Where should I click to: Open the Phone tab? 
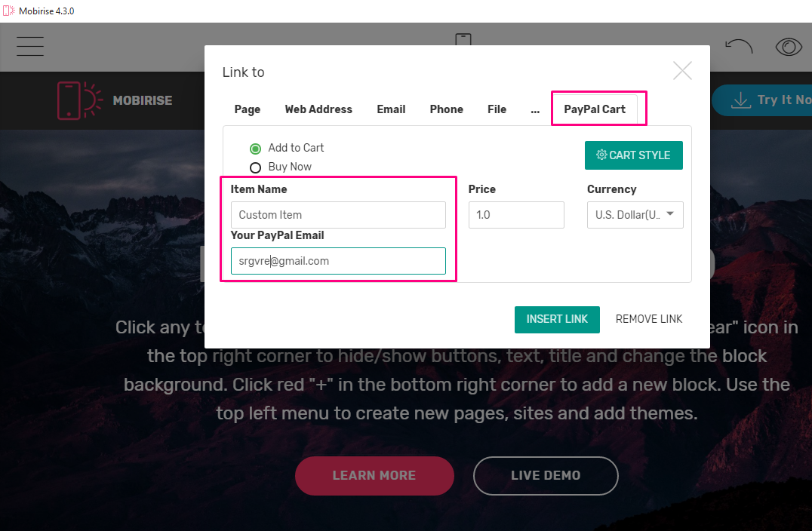click(x=446, y=109)
